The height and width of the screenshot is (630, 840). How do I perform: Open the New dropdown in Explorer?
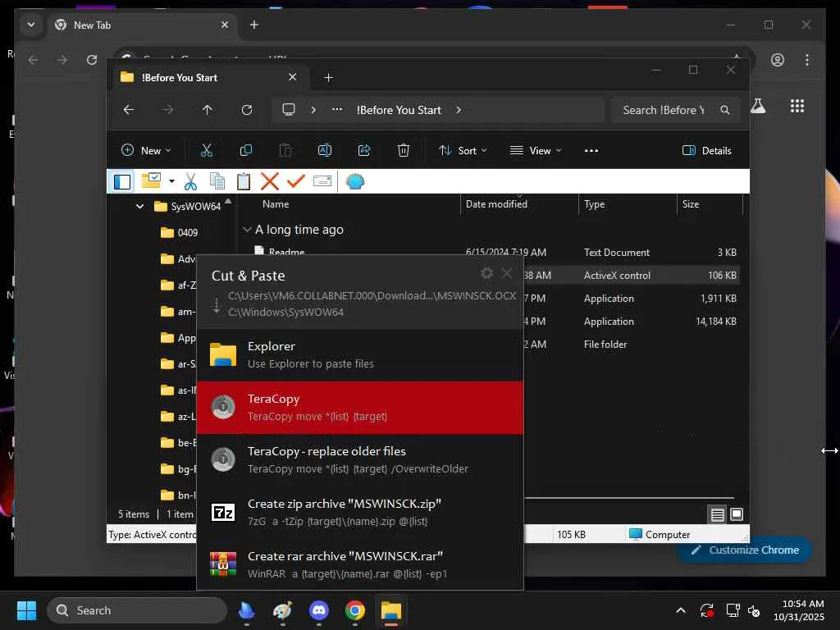[x=146, y=151]
